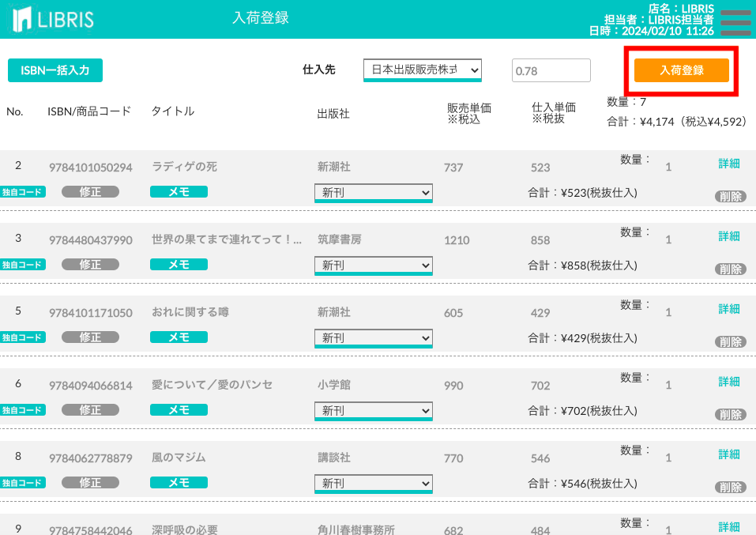The height and width of the screenshot is (535, 756).
Task: Click 修正 for おれに関する噂
Action: (x=90, y=337)
